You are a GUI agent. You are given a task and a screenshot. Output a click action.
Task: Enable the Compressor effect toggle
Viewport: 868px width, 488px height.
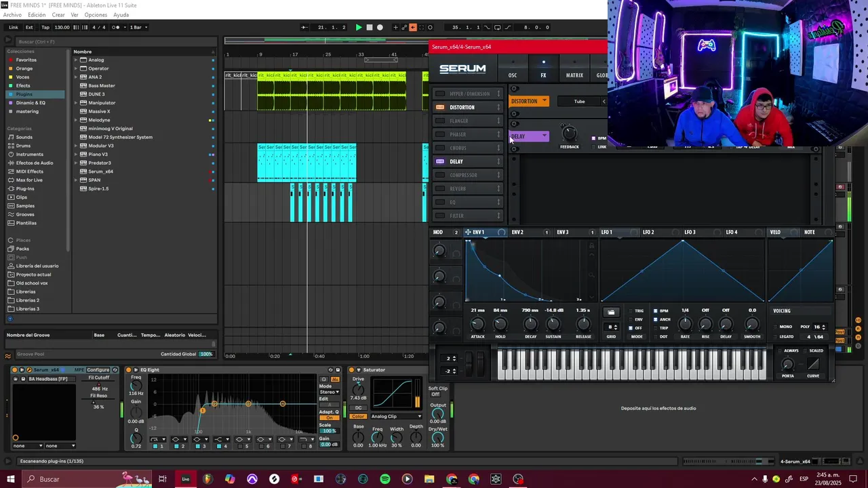coord(440,175)
